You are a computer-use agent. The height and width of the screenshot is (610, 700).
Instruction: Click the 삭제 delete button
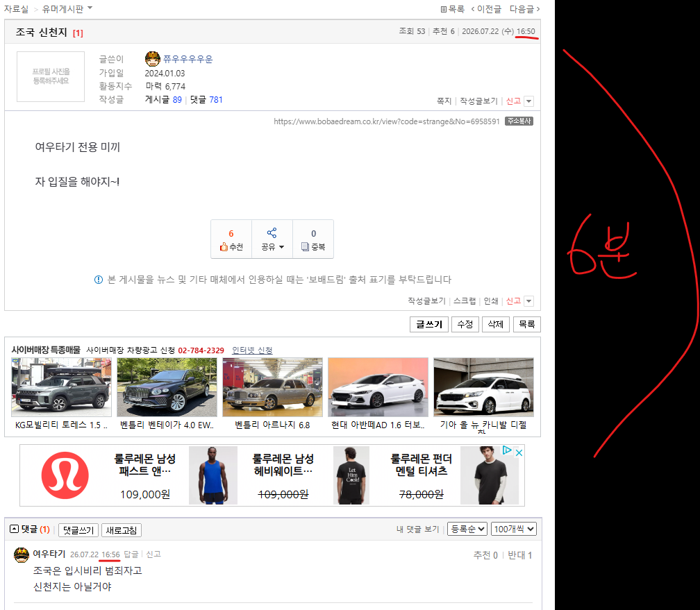click(496, 324)
